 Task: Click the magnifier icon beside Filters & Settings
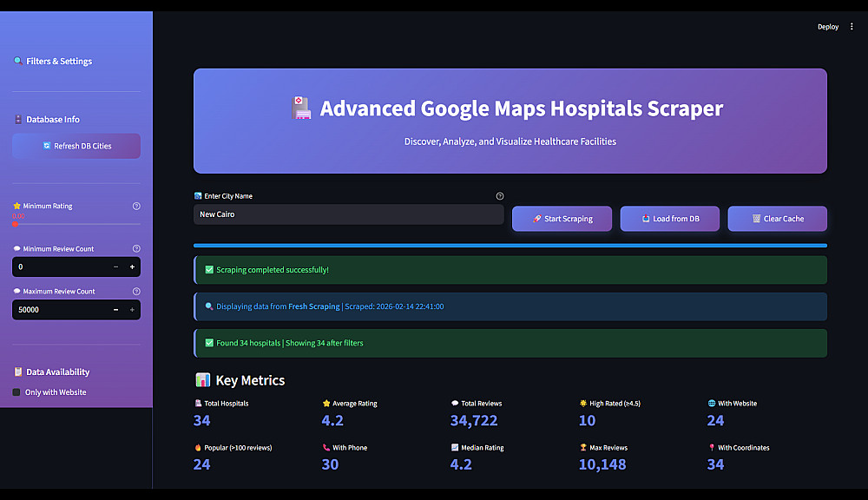coord(18,61)
